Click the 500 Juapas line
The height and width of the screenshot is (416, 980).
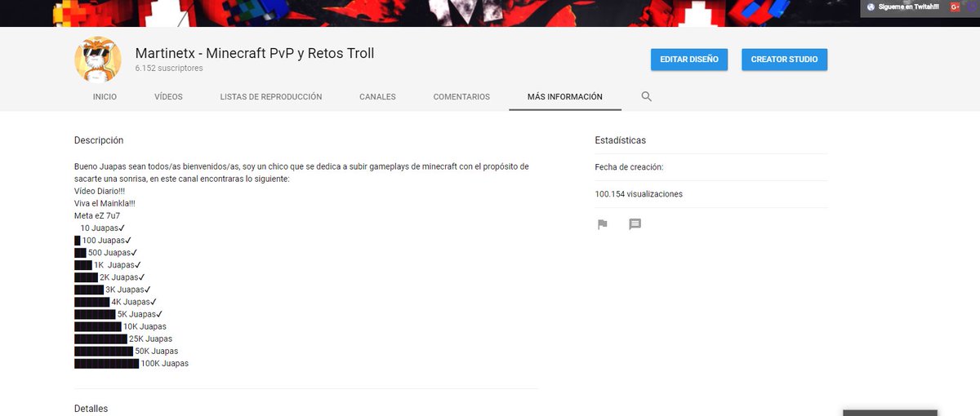pos(106,253)
